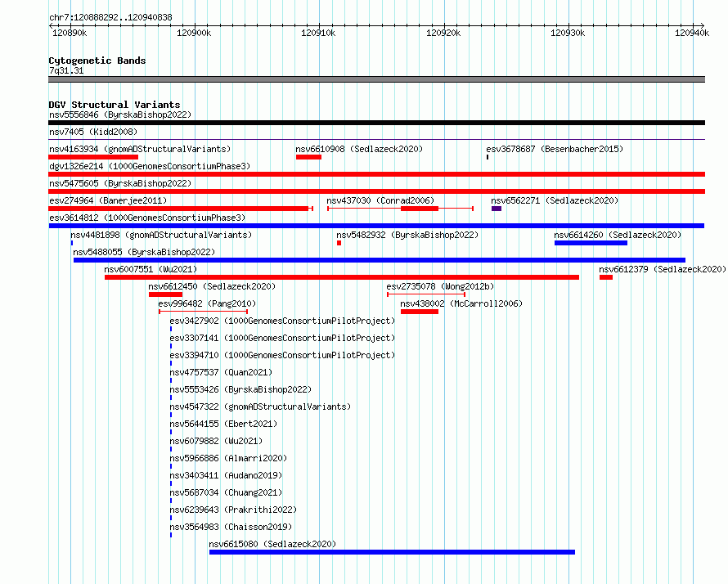Viewport: 728px width, 584px height.
Task: Open the nsv3564983 (Chaisson2019) label
Action: [231, 527]
